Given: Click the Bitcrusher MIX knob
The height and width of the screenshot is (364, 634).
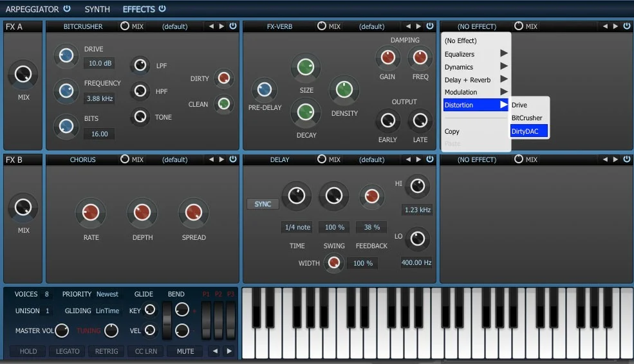Looking at the screenshot, I should pyautogui.click(x=125, y=26).
